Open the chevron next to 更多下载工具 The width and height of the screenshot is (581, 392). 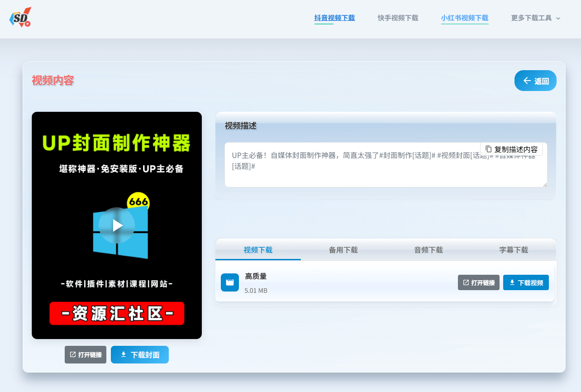coord(557,19)
